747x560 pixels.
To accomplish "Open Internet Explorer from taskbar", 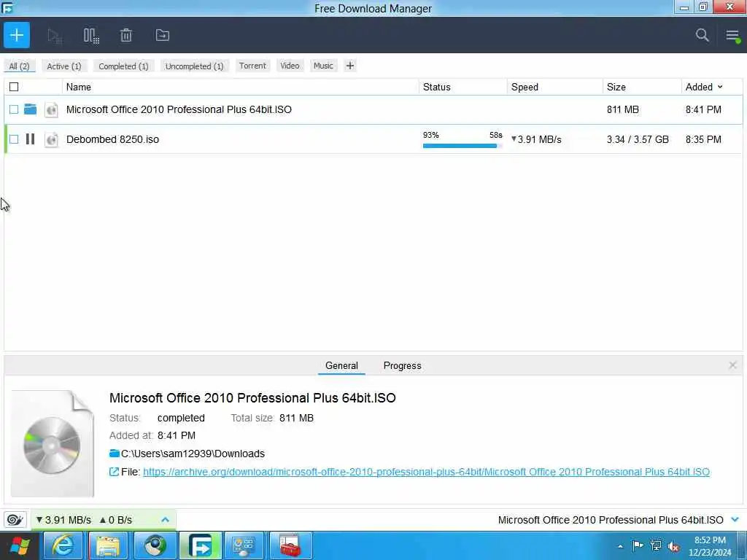I will coord(63,545).
